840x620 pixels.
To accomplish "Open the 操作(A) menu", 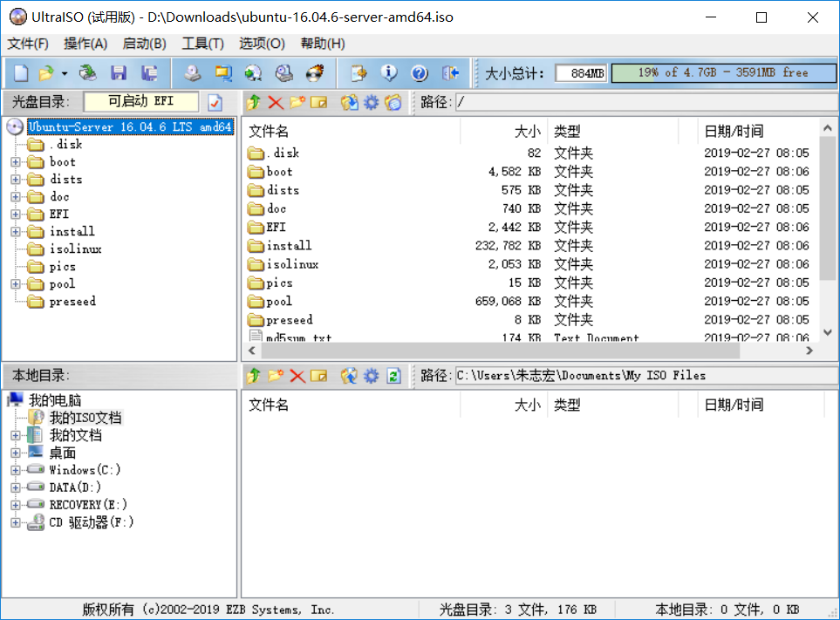I will tap(85, 44).
